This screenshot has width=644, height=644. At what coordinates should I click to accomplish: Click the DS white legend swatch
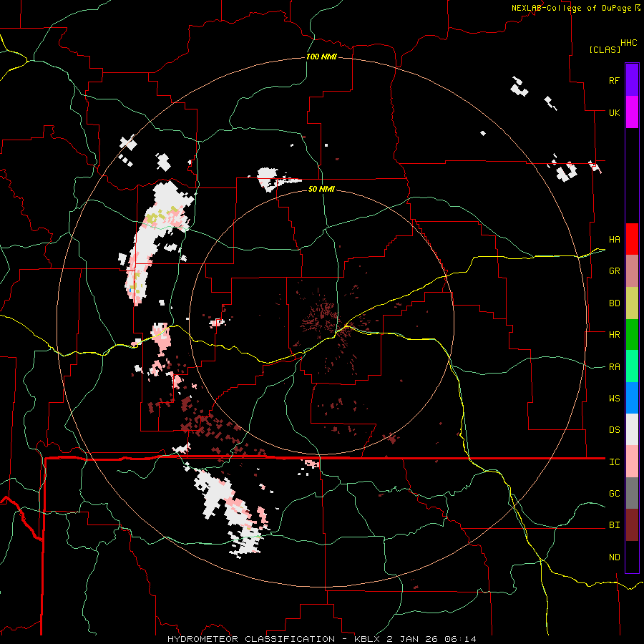632,429
